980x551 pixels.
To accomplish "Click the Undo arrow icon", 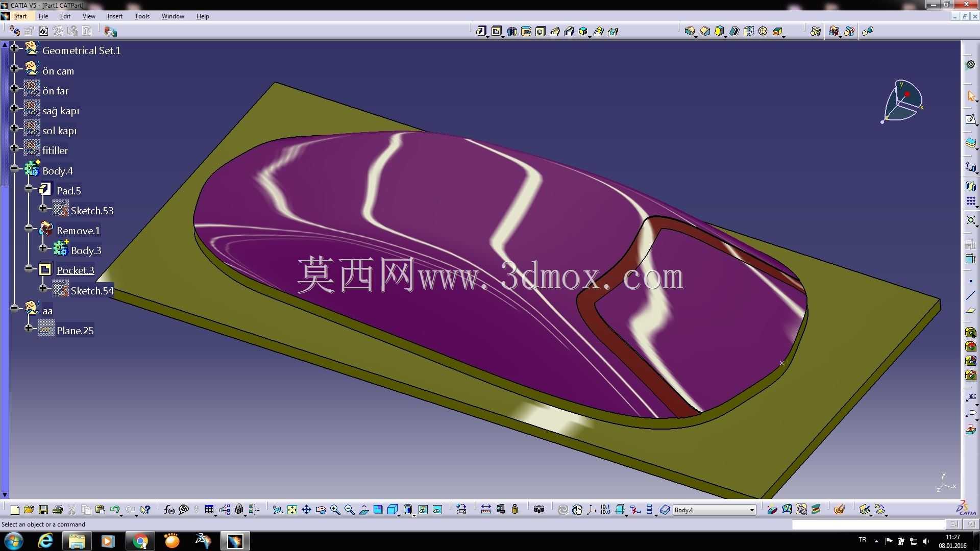I will (115, 510).
